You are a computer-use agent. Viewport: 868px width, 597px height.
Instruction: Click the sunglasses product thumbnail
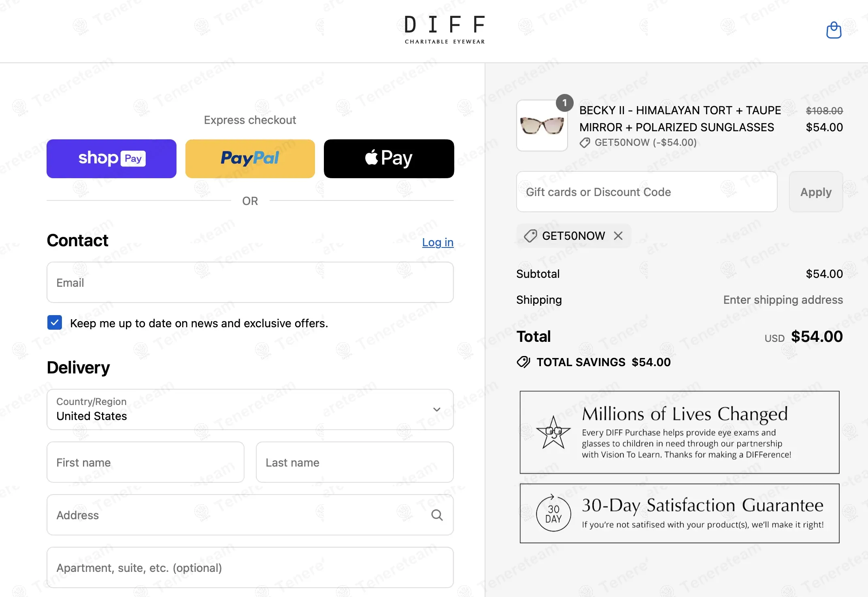(542, 126)
